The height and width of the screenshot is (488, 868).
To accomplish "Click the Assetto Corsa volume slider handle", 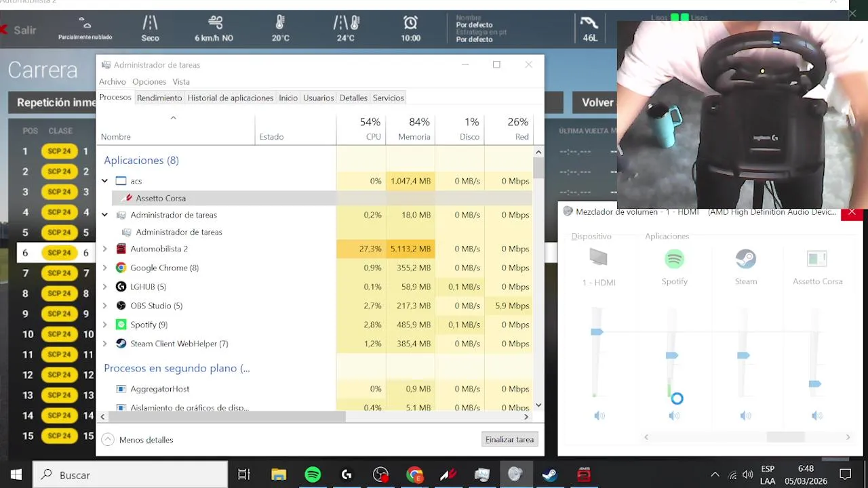I will click(815, 384).
